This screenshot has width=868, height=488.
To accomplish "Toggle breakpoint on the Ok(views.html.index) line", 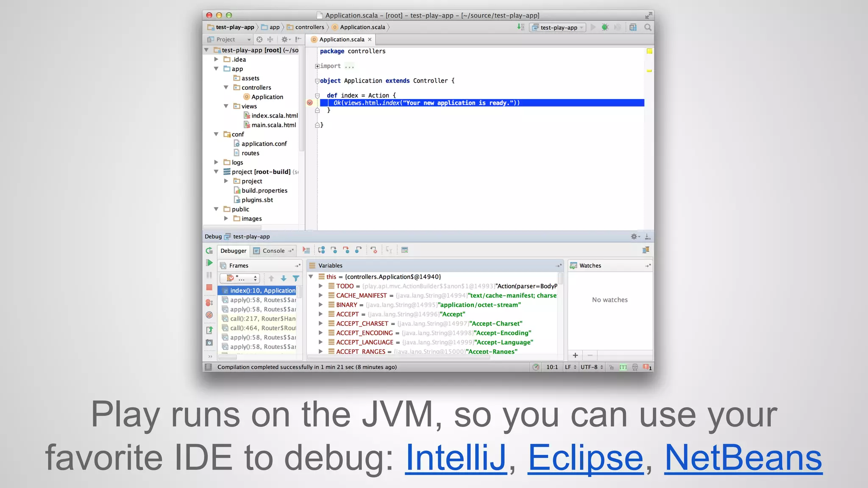I will 310,103.
